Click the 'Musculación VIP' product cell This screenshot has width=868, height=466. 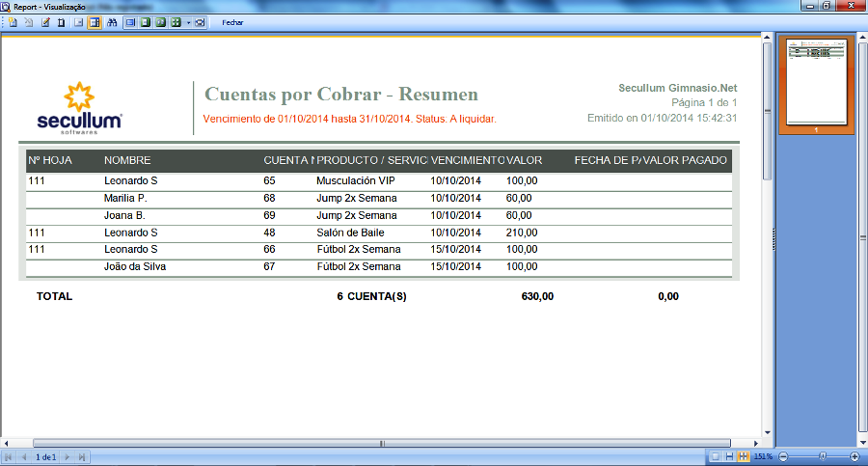tap(355, 180)
